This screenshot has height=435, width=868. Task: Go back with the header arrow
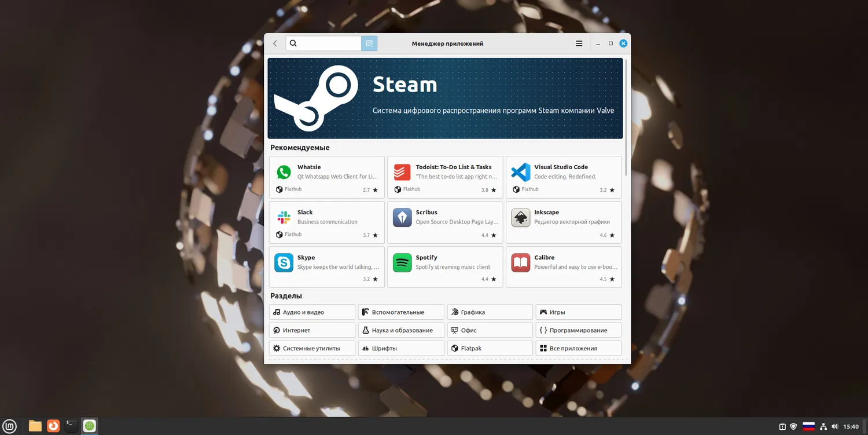pyautogui.click(x=275, y=43)
